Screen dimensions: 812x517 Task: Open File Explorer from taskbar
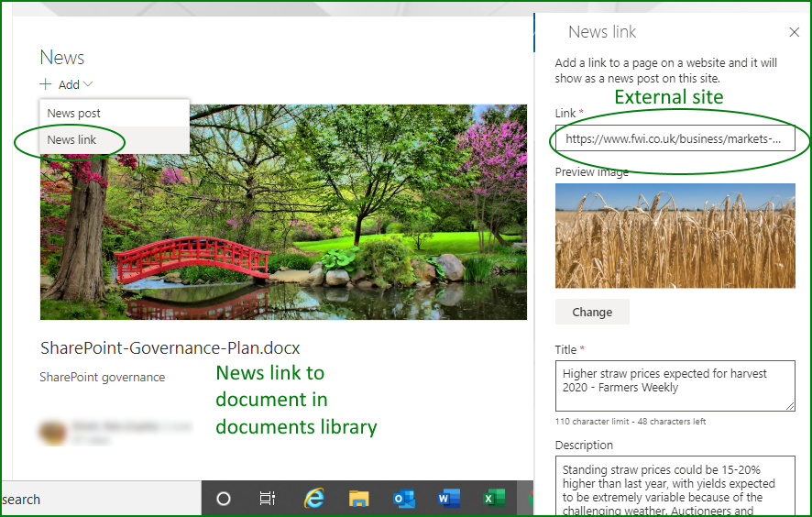(359, 499)
